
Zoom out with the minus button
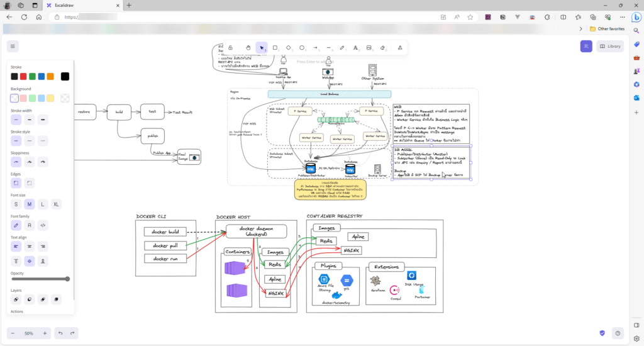13,333
